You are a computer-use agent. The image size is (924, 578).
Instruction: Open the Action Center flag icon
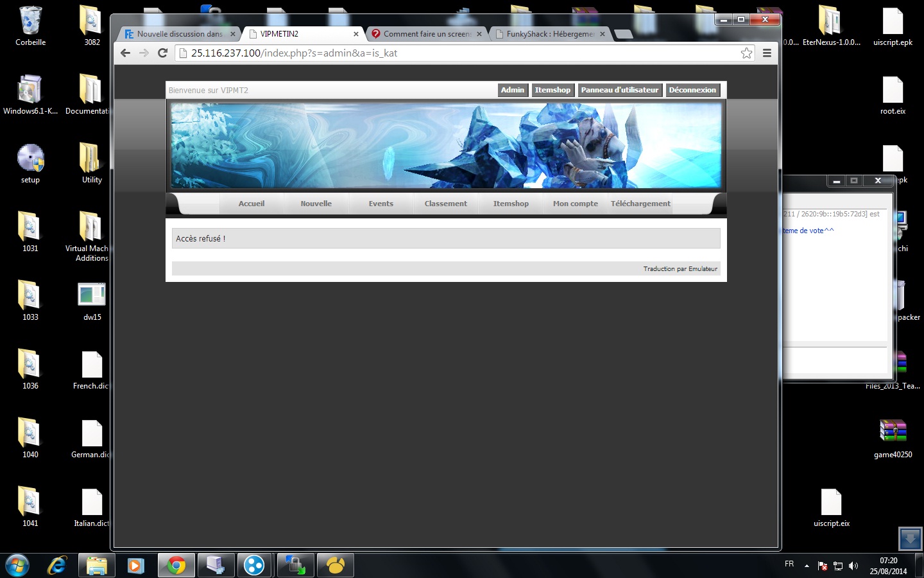[823, 566]
